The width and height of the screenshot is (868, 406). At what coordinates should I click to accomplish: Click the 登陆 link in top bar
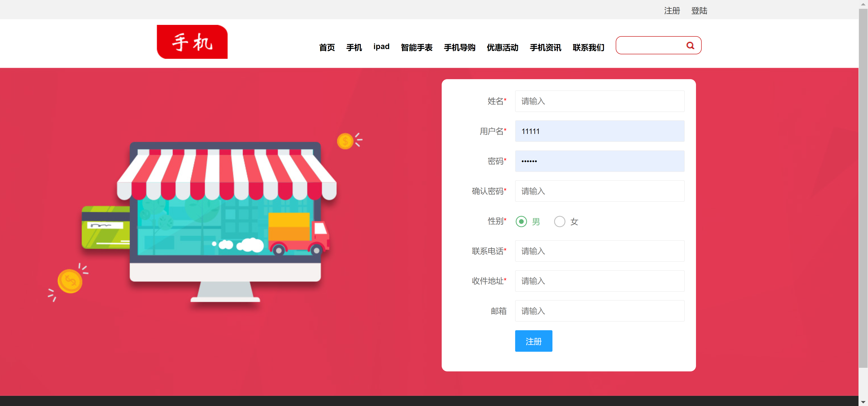[x=699, y=11]
